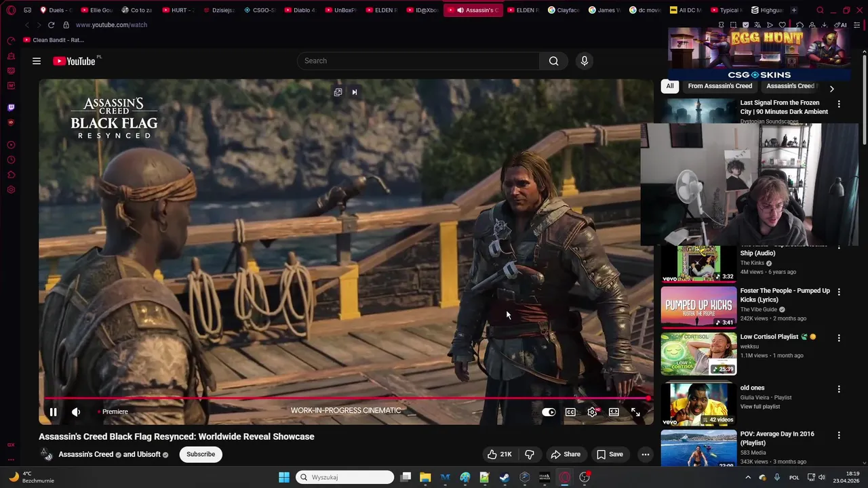The image size is (868, 488).
Task: Open the player settings gear
Action: click(592, 412)
